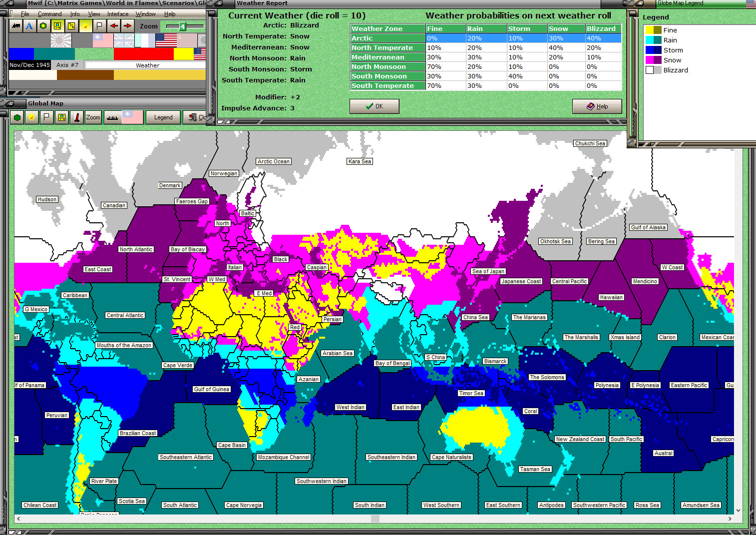Select the Japanese rising sun flag
Screen dimensions: 756x535
61,40
